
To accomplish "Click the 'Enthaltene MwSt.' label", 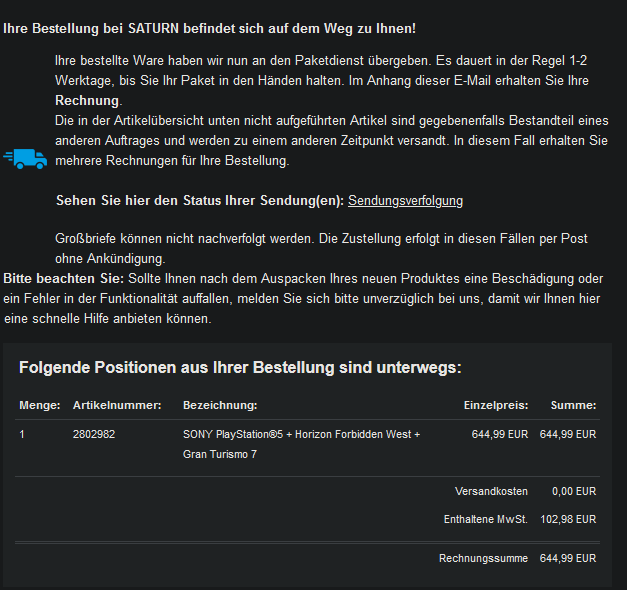I will click(486, 519).
